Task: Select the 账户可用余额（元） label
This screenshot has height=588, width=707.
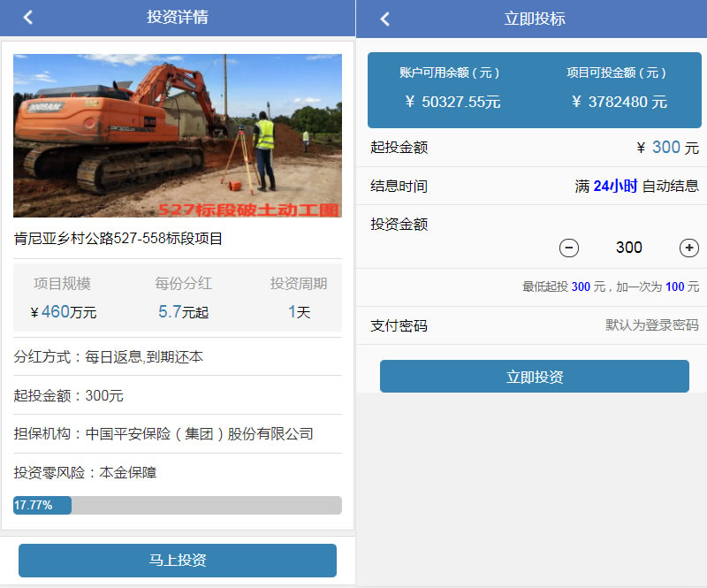Action: point(450,73)
